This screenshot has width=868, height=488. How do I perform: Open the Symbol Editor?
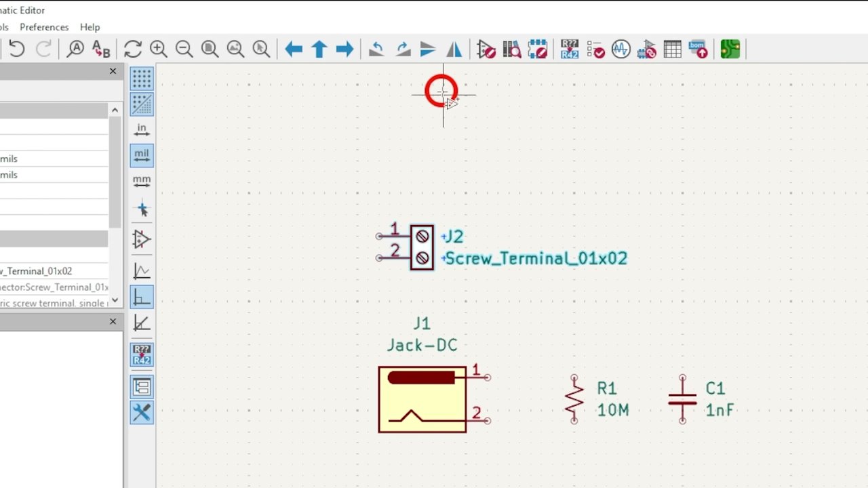click(486, 49)
